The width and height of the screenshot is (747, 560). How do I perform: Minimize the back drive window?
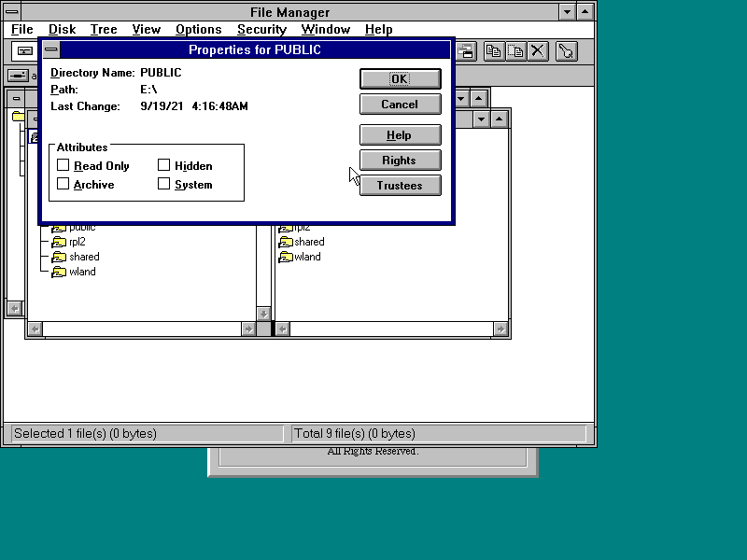tap(460, 99)
